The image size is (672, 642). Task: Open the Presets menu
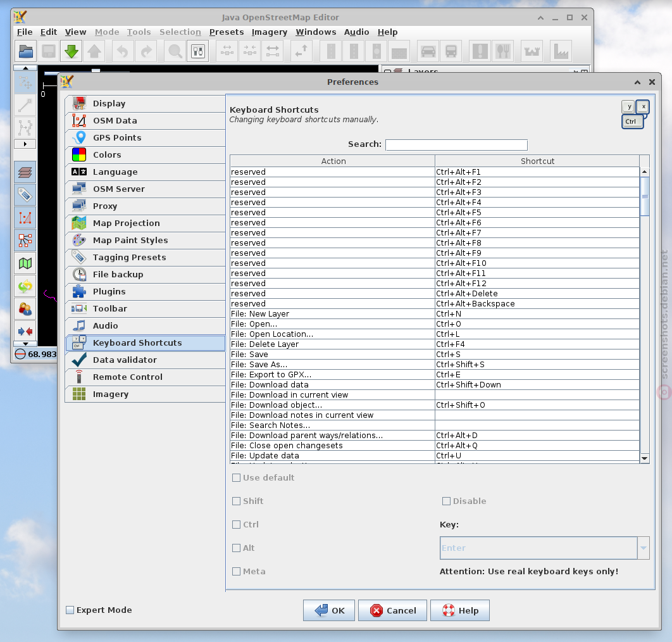click(x=227, y=32)
